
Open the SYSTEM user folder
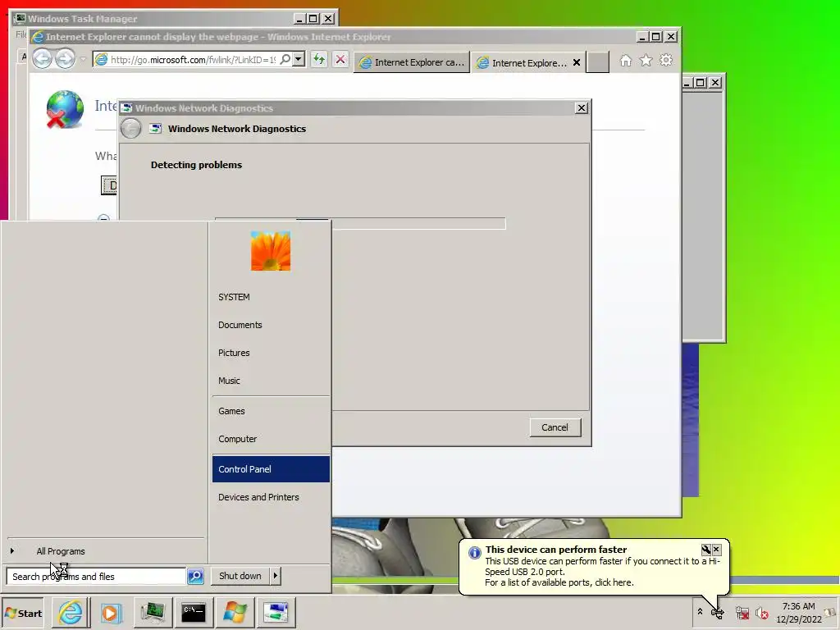234,297
